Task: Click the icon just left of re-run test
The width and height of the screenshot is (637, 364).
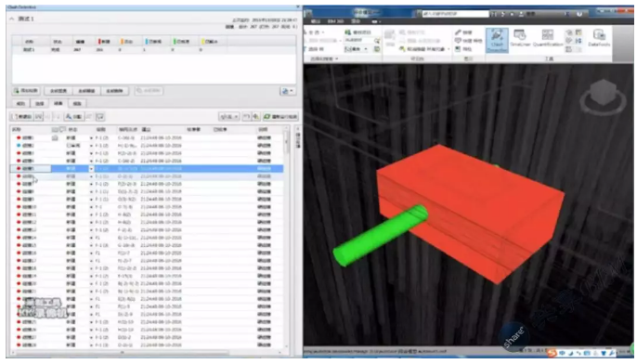Action: 256,117
